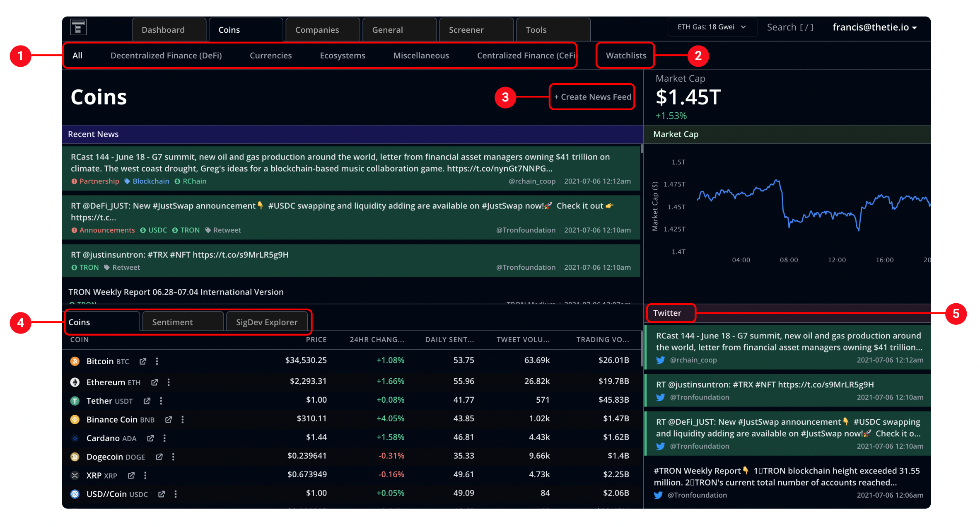The image size is (980, 527).
Task: Open Binance Coin three-dot options menu
Action: tap(183, 419)
